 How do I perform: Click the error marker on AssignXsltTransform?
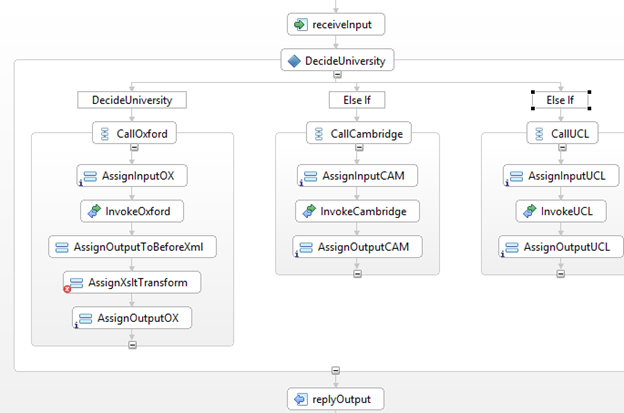68,289
